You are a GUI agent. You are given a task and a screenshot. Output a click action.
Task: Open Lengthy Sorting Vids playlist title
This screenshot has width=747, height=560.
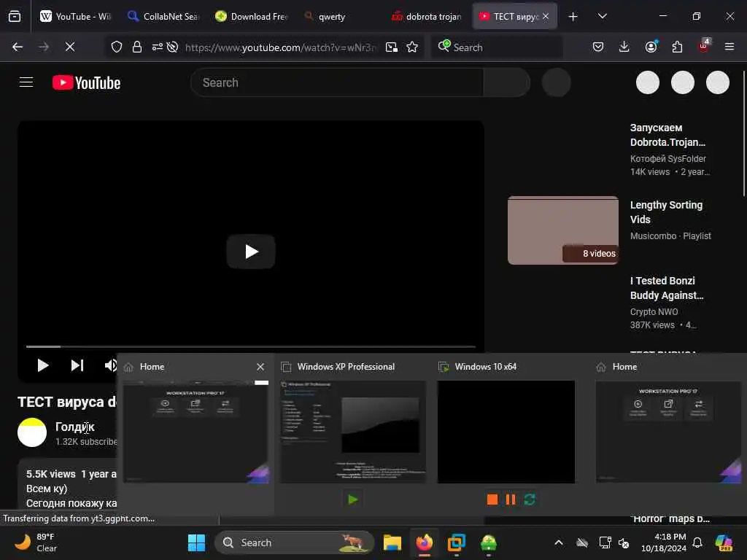(x=666, y=212)
